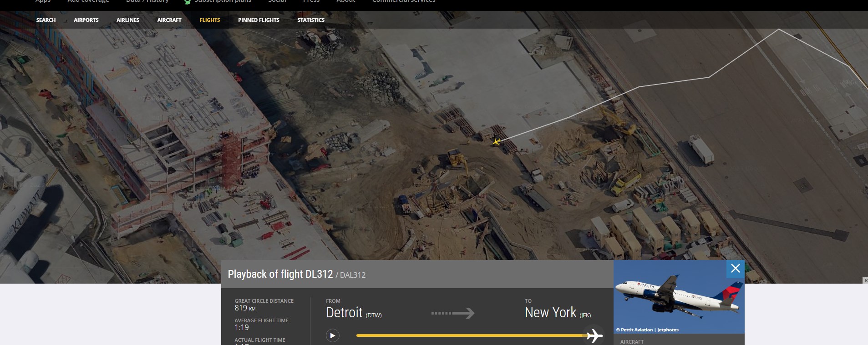Click the yellow playback progress bar
868x345 pixels.
click(469, 336)
